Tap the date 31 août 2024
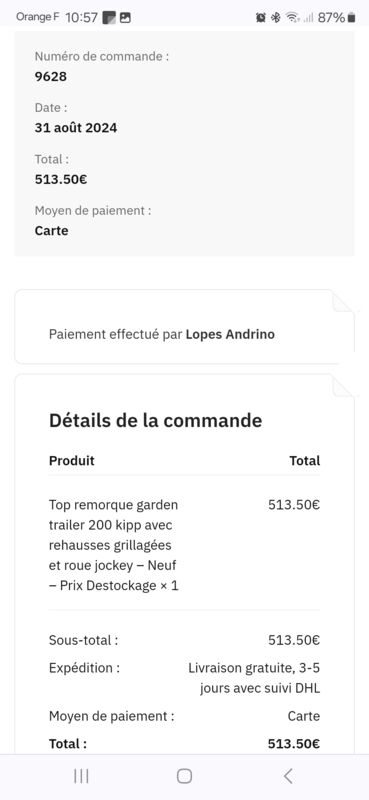This screenshot has height=800, width=369. [x=76, y=128]
